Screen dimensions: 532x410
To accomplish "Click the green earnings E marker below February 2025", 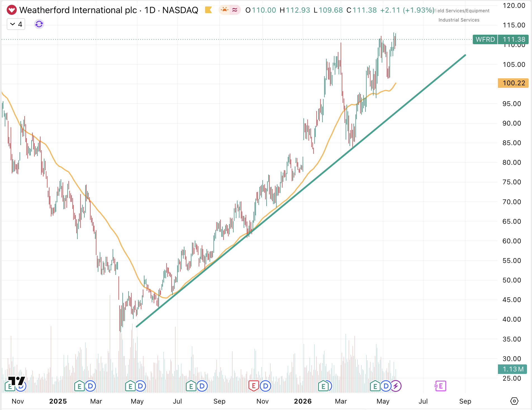I will (79, 386).
